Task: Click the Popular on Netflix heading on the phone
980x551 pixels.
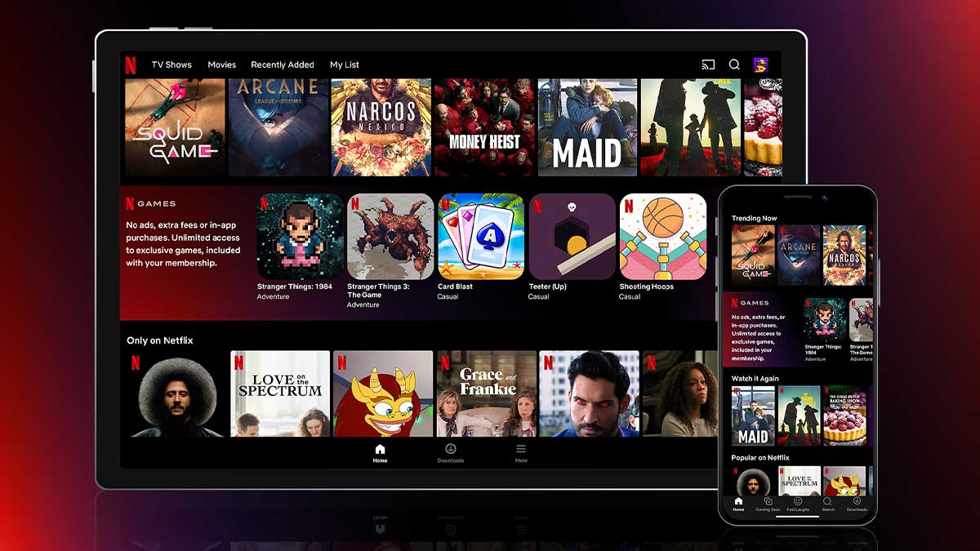Action: (x=760, y=458)
